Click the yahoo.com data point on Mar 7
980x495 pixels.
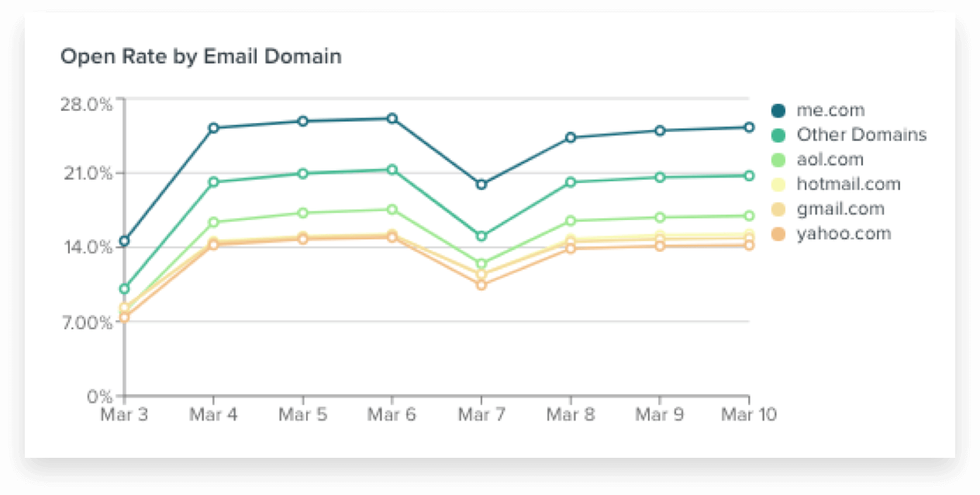tap(481, 285)
